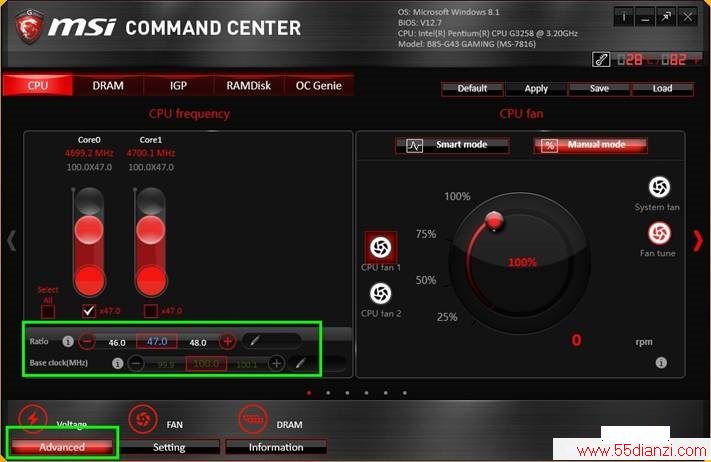This screenshot has width=711, height=462.
Task: Click the detach window arrow icon
Action: tap(666, 17)
